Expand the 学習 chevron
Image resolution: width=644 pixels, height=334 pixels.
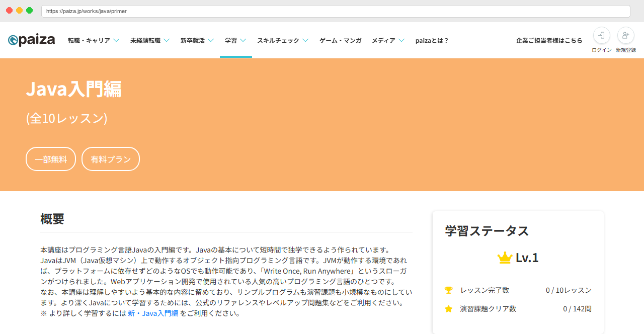(x=243, y=40)
